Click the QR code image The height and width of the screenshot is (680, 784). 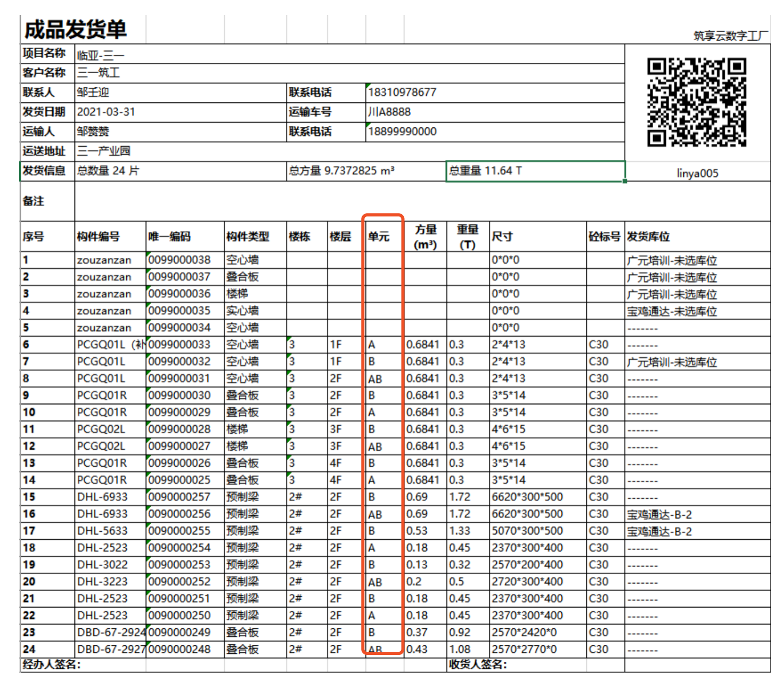(x=697, y=102)
